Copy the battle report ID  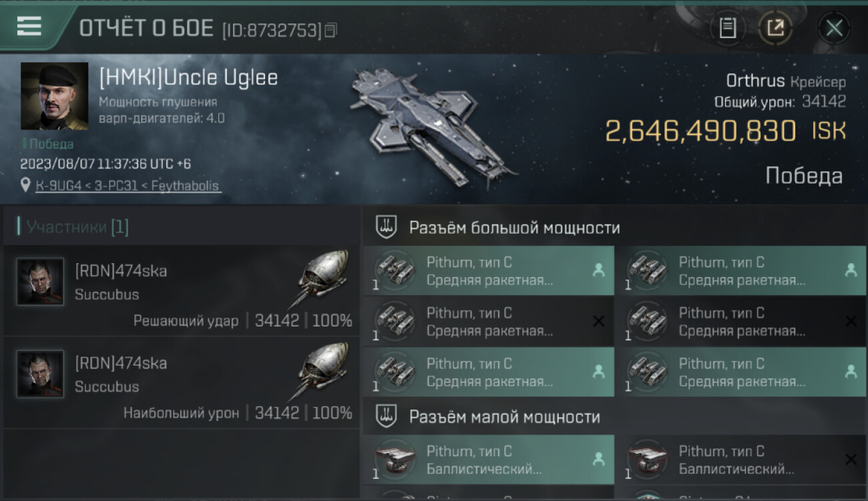332,30
